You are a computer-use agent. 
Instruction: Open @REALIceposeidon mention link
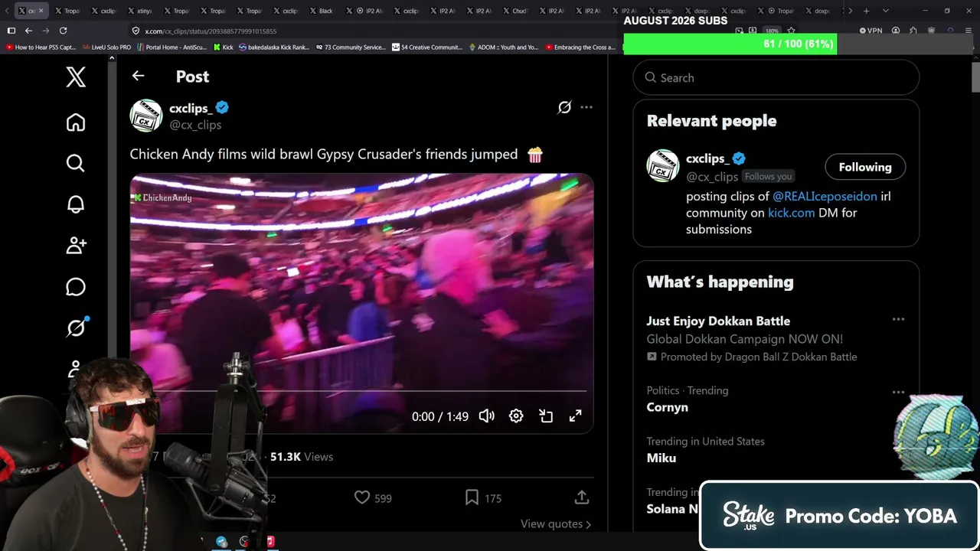tap(825, 196)
